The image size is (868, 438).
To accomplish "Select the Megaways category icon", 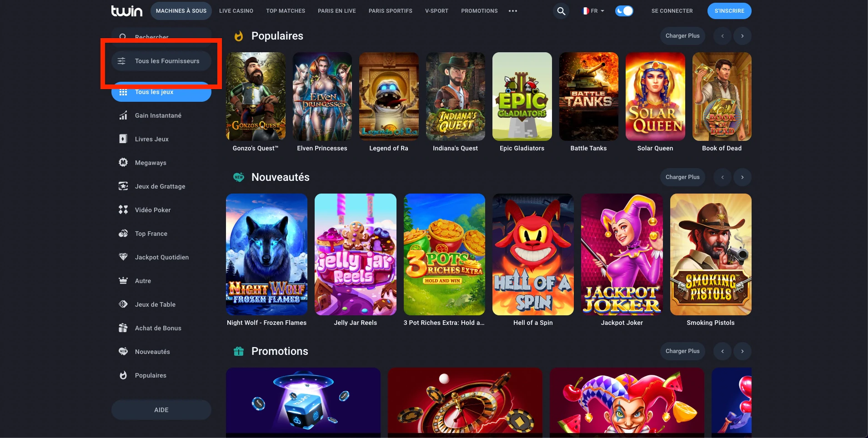I will [x=123, y=163].
